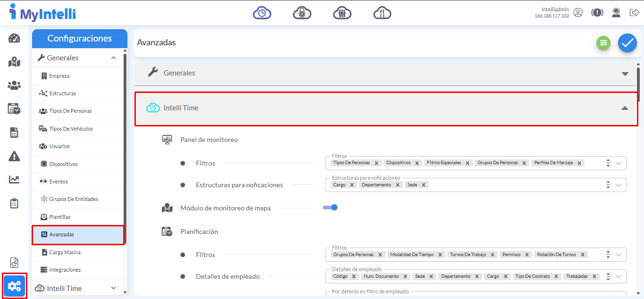Screen dimensions: 644x299
Task: Click the Detalles de empleado stepper arrows
Action: coord(608,276)
